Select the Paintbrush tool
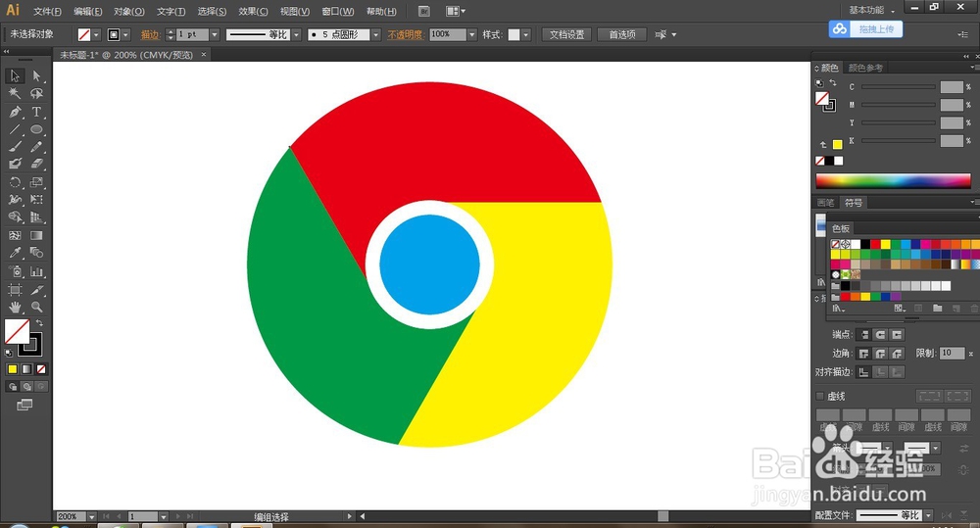Screen dimensions: 980x528 15,147
